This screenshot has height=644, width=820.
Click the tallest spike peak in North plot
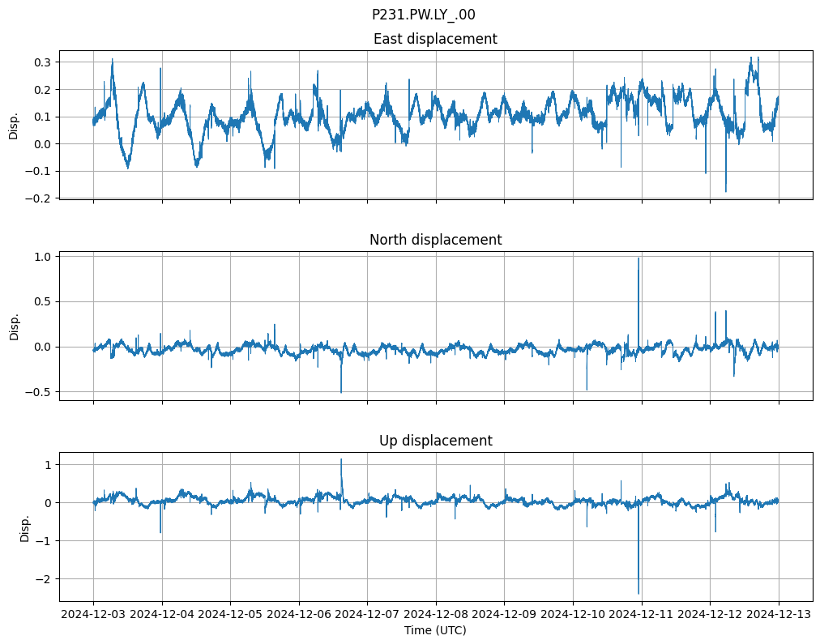[638, 258]
